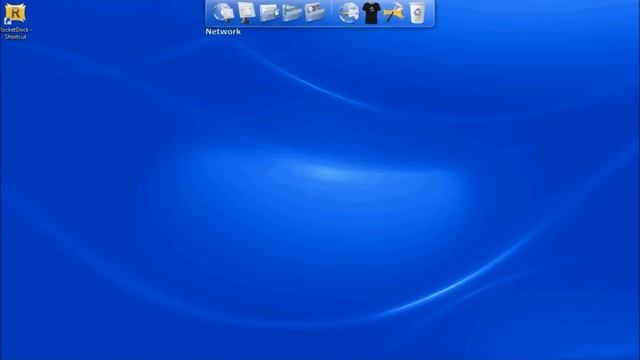This screenshot has height=360, width=640.
Task: Open the pictures folder dock icon
Action: pyautogui.click(x=314, y=13)
